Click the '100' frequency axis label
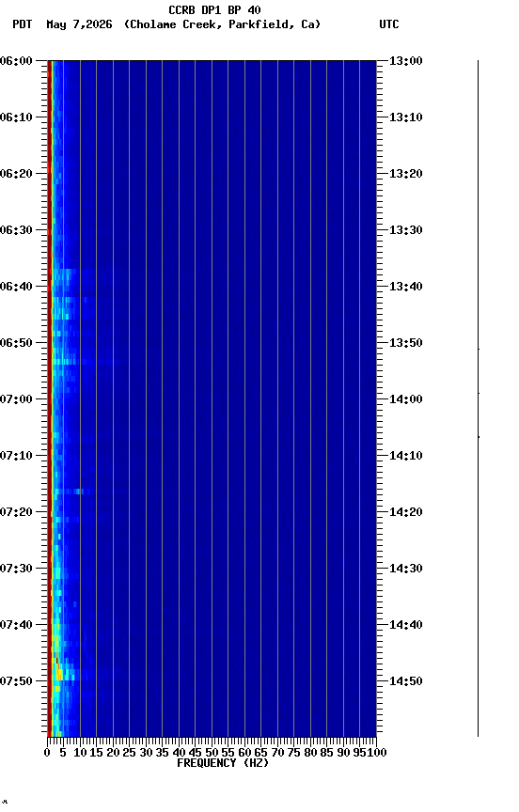The image size is (519, 812). 377,753
